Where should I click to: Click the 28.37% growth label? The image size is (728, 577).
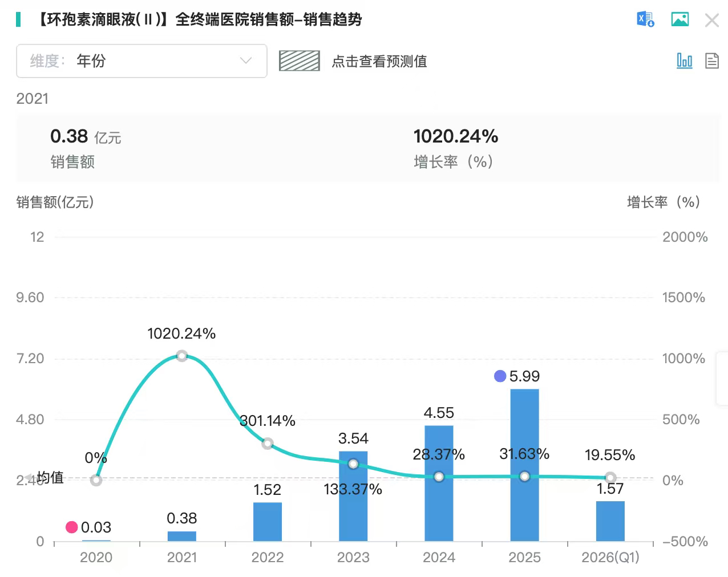pyautogui.click(x=439, y=454)
